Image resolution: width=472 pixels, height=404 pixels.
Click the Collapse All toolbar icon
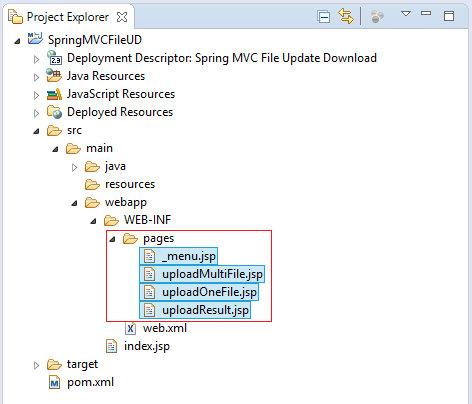(323, 16)
